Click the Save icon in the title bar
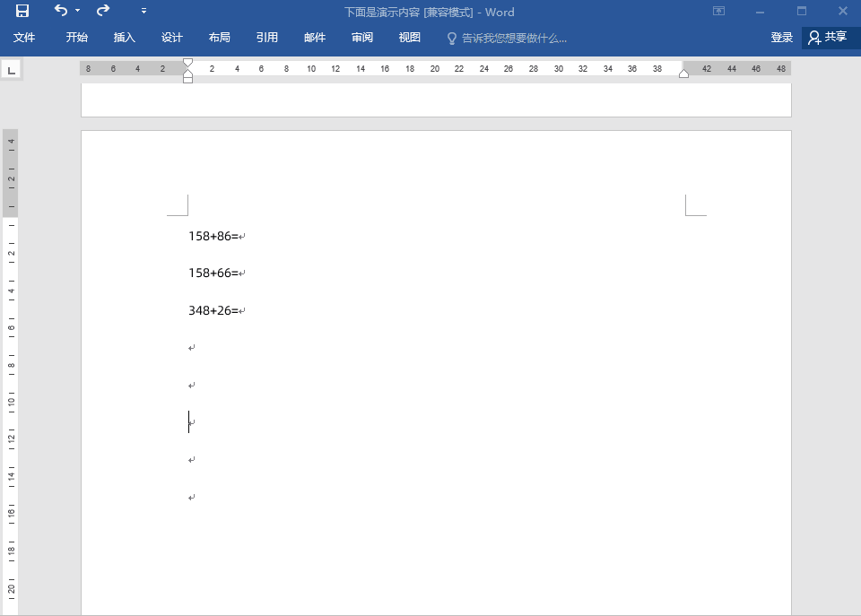 (22, 12)
